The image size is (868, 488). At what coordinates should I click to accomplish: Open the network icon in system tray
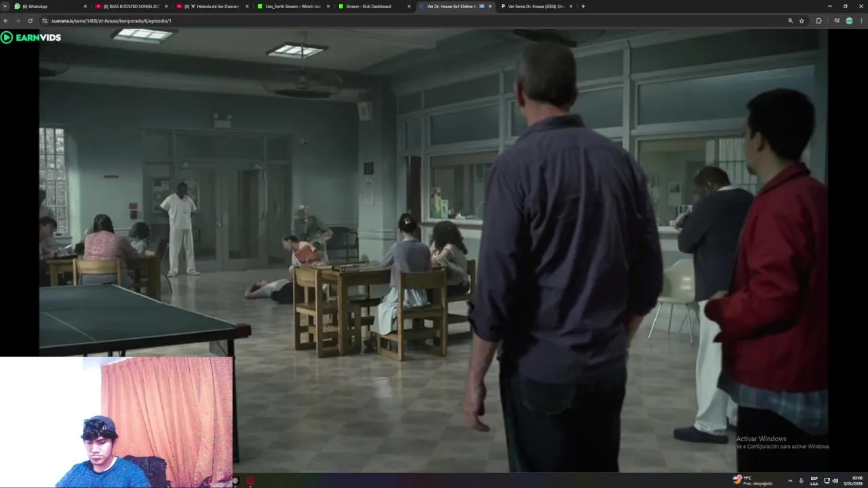[827, 481]
